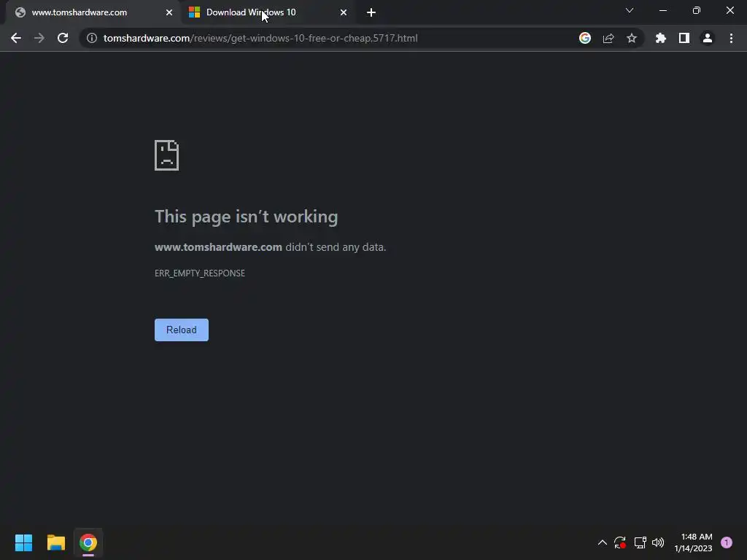Click the blue Reload button
Viewport: 747px width, 560px height.
[182, 330]
